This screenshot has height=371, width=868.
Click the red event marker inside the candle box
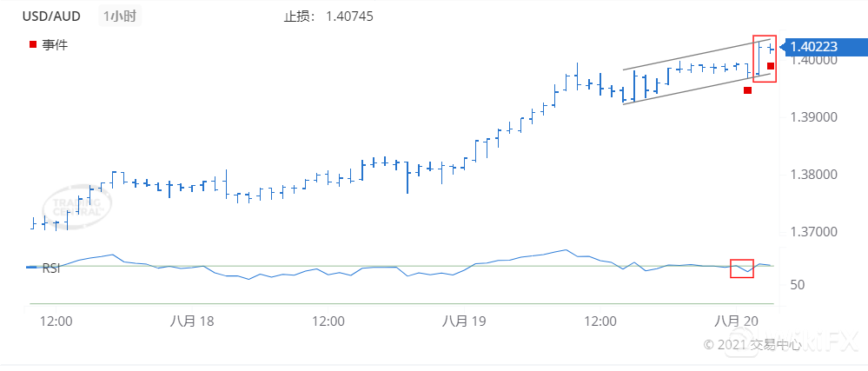[x=771, y=66]
